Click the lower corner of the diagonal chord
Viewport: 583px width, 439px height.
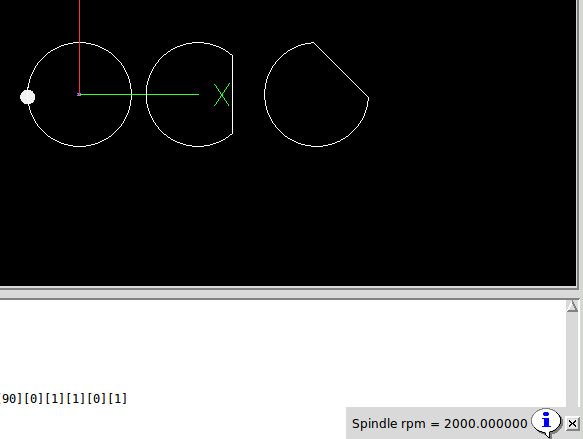368,98
